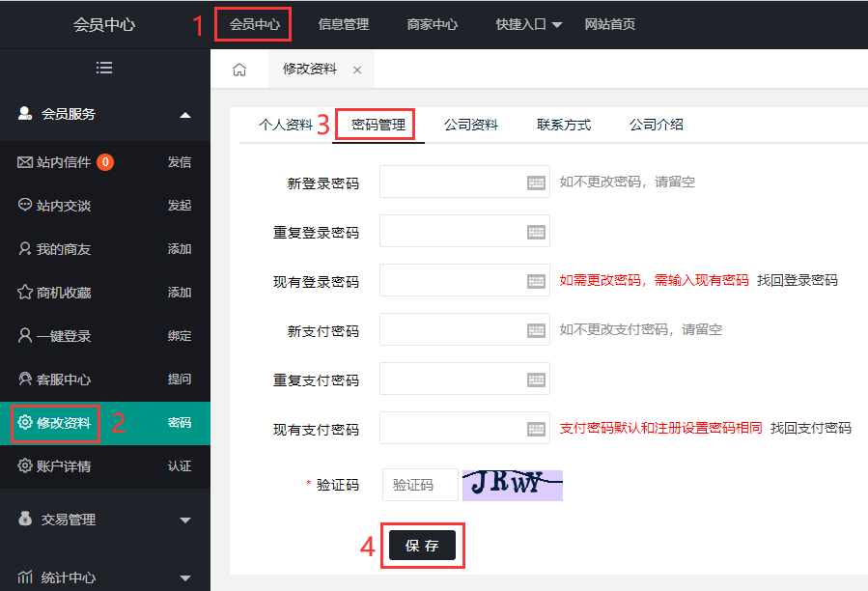
Task: Click 认证 next to 账户详情
Action: (x=180, y=466)
